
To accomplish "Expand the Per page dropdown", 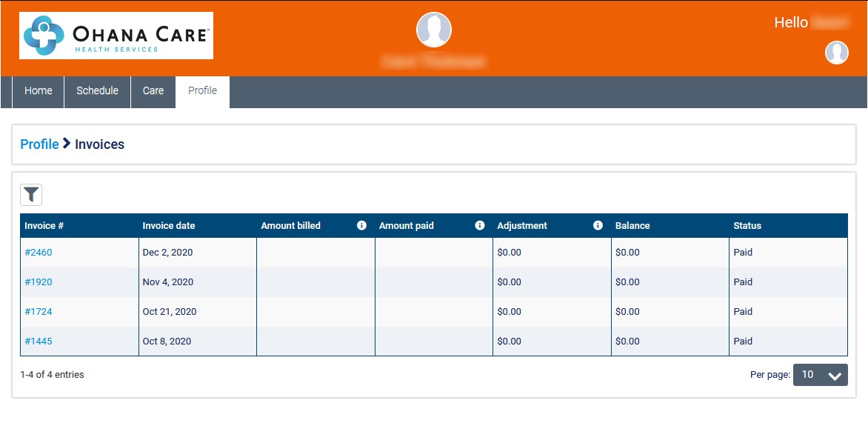I will (820, 375).
